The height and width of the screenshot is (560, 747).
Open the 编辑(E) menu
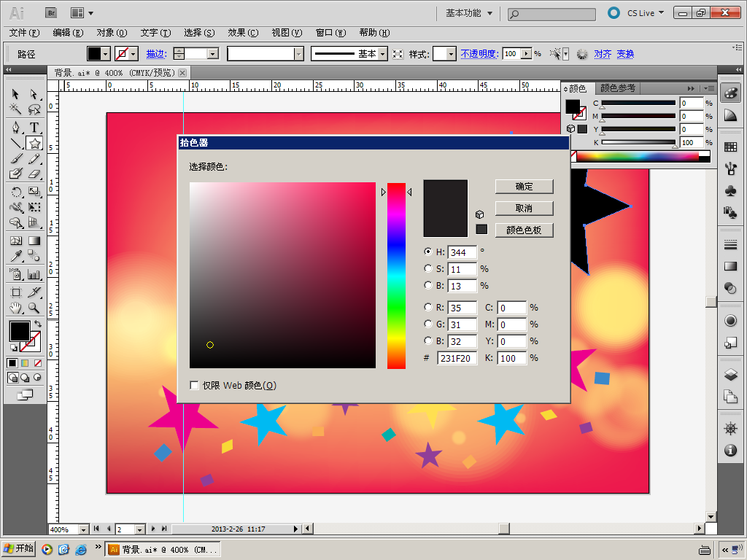[x=68, y=33]
